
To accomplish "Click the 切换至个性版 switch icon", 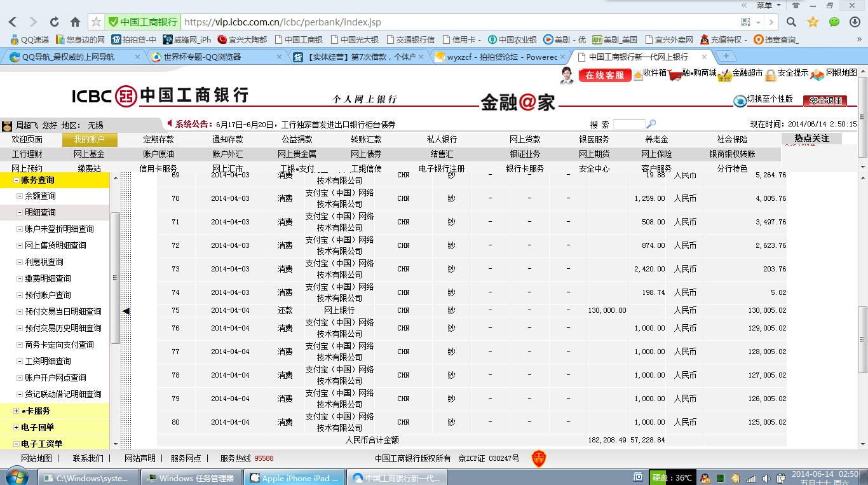I will tap(740, 100).
